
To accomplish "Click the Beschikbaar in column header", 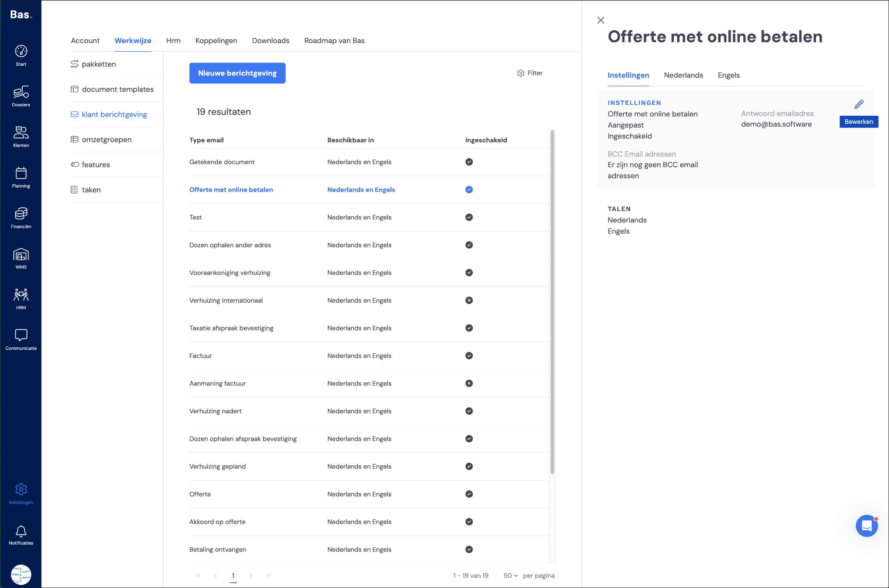I will [x=350, y=140].
